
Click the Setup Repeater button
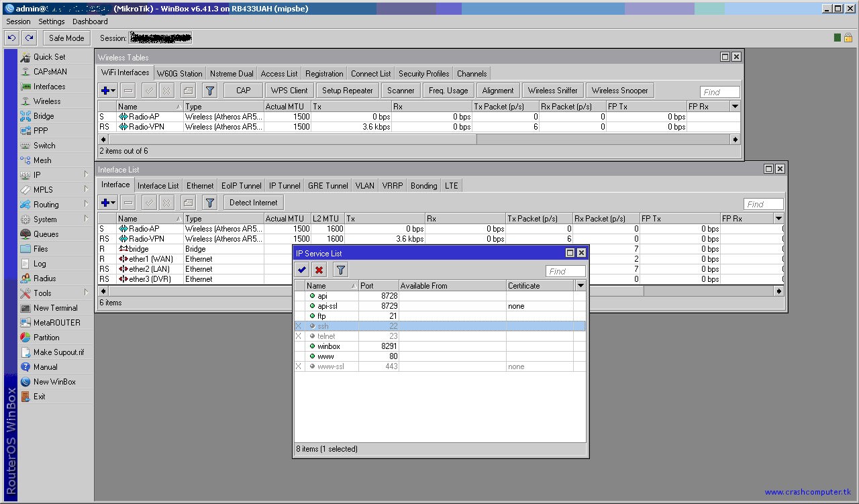click(348, 91)
